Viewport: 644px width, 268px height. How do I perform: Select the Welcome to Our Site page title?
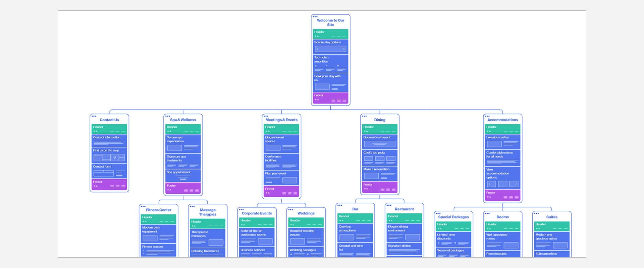point(331,22)
